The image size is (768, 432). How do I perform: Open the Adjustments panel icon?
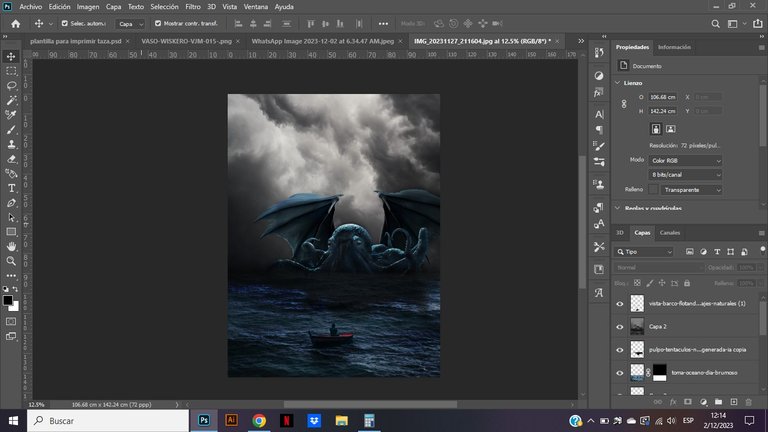click(599, 75)
